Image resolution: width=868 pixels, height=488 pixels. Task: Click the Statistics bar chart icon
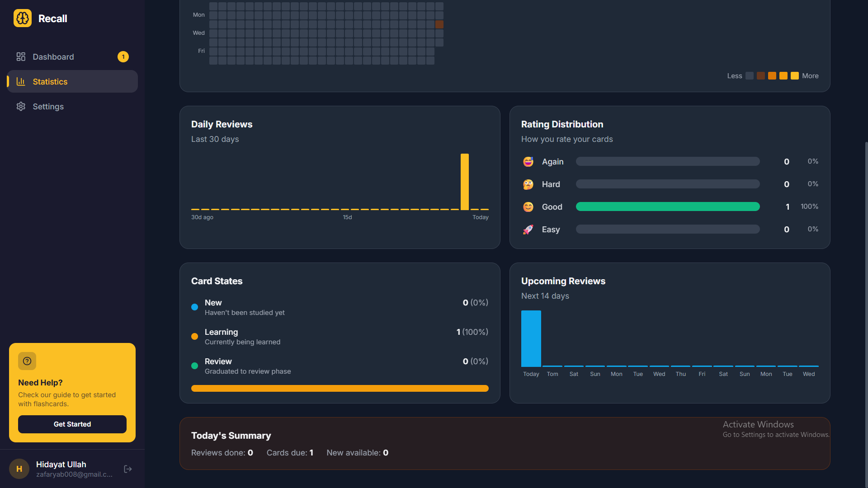pyautogui.click(x=21, y=81)
